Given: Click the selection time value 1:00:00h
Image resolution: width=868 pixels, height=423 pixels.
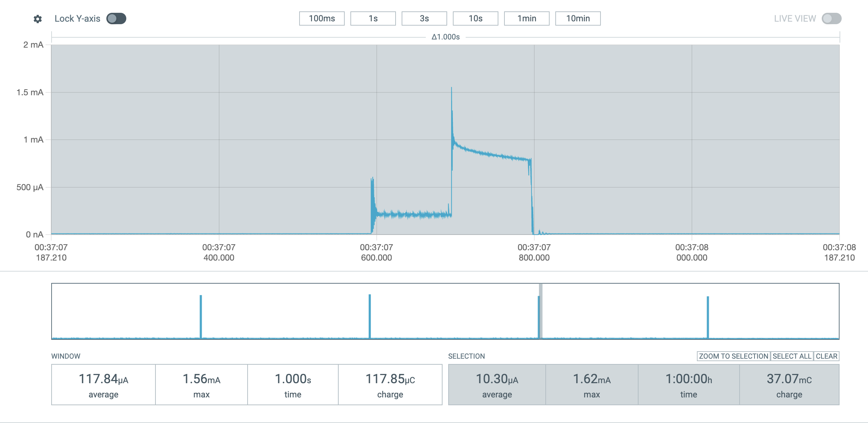Looking at the screenshot, I should (x=689, y=379).
